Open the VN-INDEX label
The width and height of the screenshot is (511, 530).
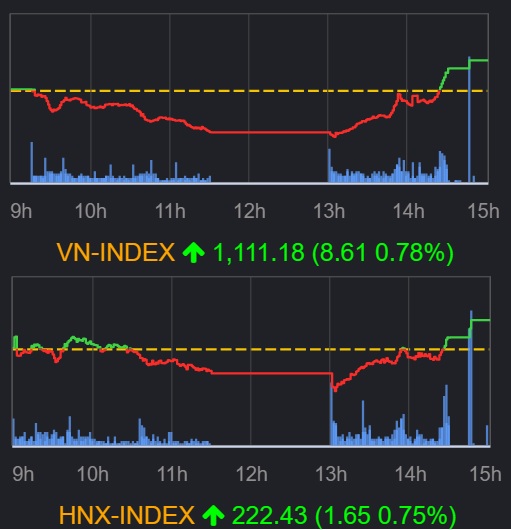coord(116,252)
